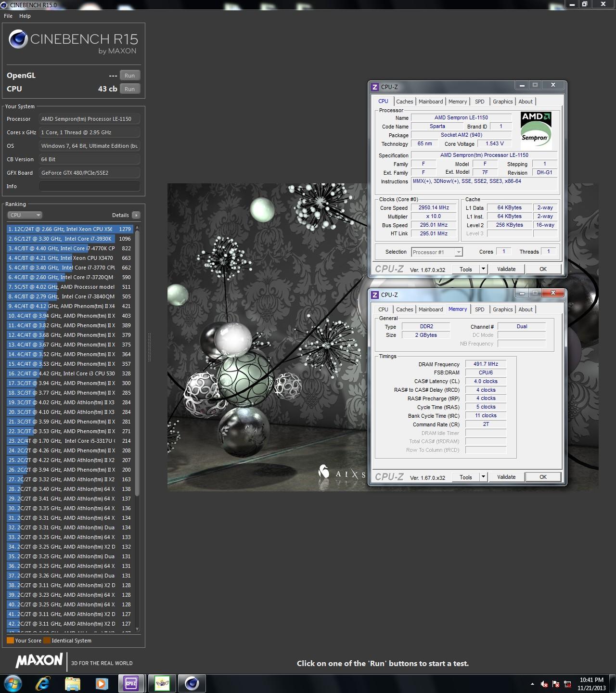Click the Cinebench title bar icon
The height and width of the screenshot is (693, 616).
(4, 5)
